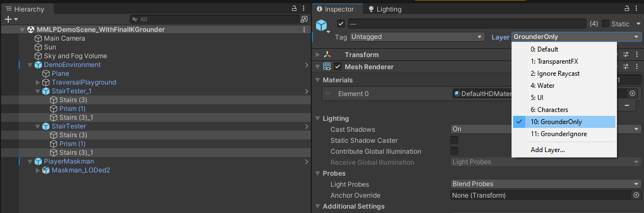Collapse the Materials section foldout

click(x=317, y=80)
